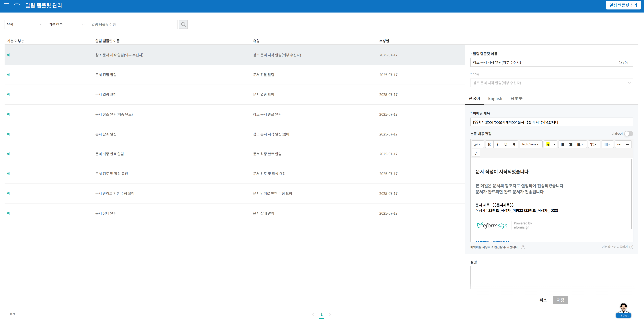Switch to the 日本語 tab
The height and width of the screenshot is (319, 644).
(x=516, y=99)
